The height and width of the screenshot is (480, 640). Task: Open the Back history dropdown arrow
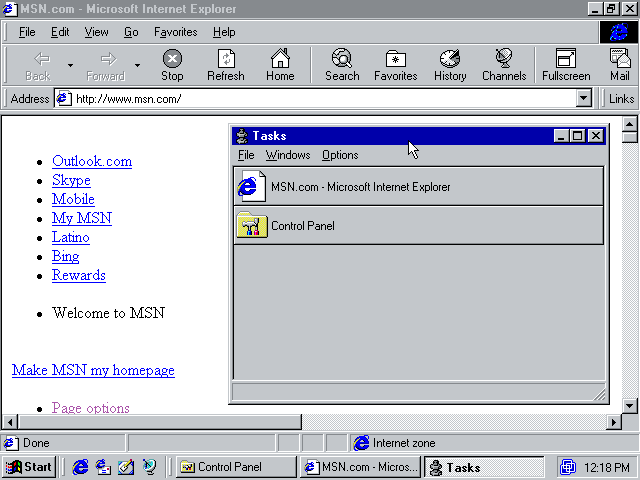(x=71, y=65)
